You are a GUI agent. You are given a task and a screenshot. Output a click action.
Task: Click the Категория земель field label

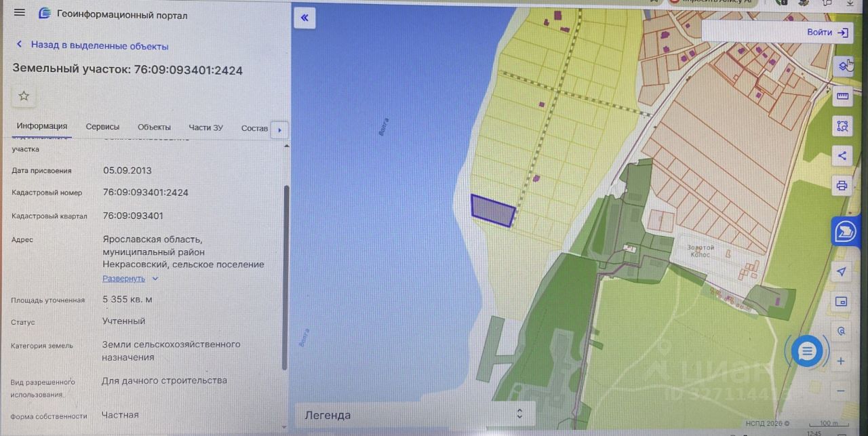[41, 346]
